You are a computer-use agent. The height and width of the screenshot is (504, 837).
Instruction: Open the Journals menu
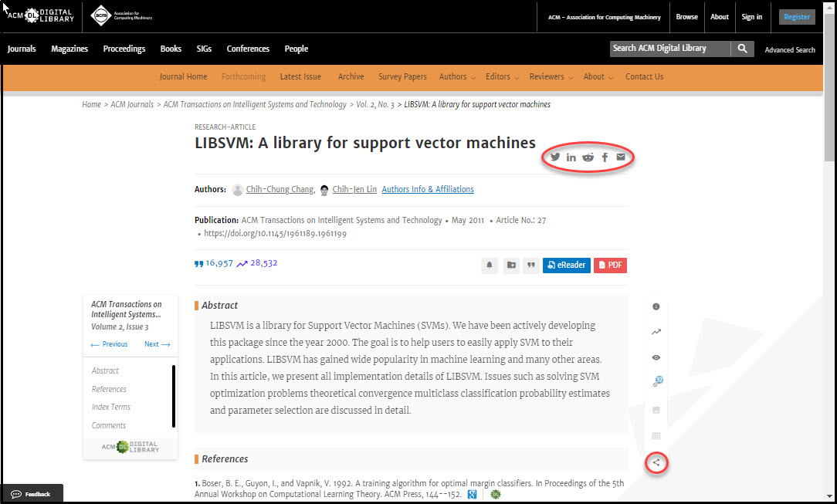coord(22,49)
